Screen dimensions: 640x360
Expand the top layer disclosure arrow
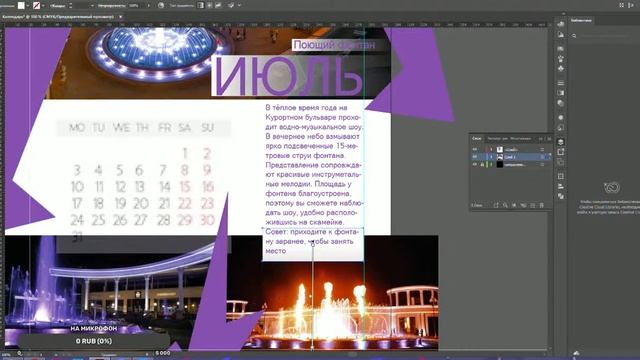491,149
